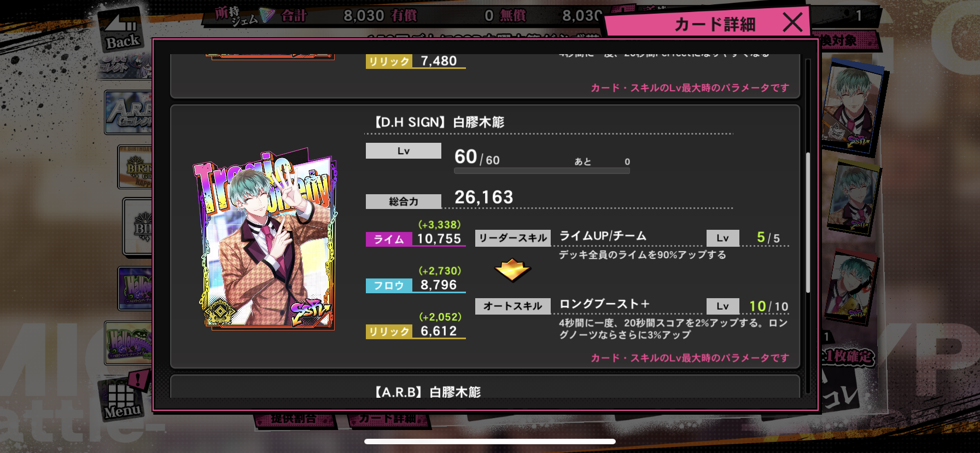
Task: Tap the level experience progress bar
Action: (542, 171)
